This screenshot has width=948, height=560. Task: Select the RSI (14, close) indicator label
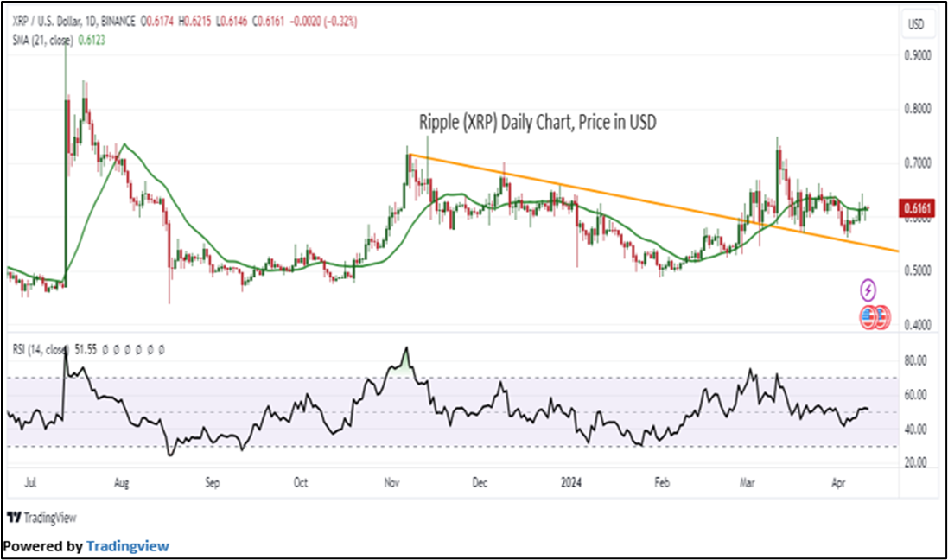pyautogui.click(x=40, y=349)
